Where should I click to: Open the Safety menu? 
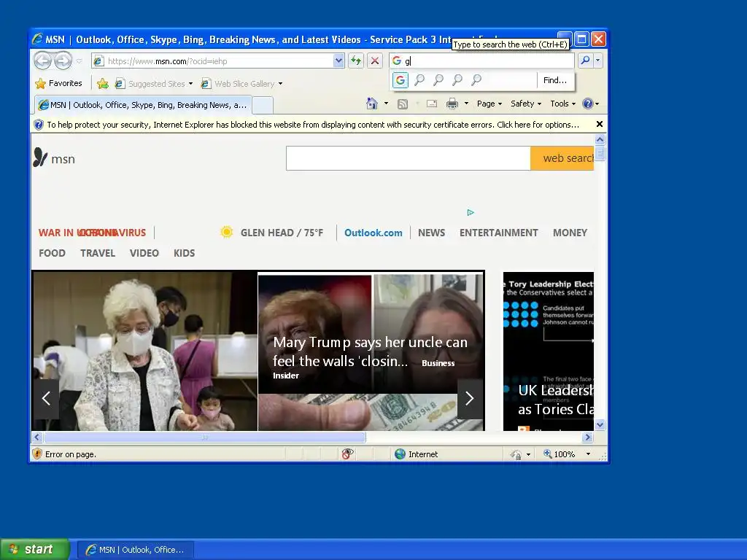click(x=526, y=104)
